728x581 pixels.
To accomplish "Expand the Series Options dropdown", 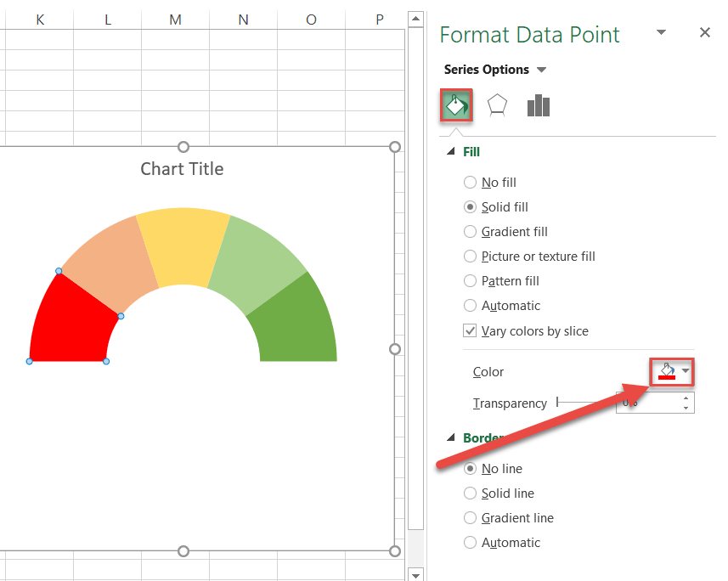I will point(542,70).
